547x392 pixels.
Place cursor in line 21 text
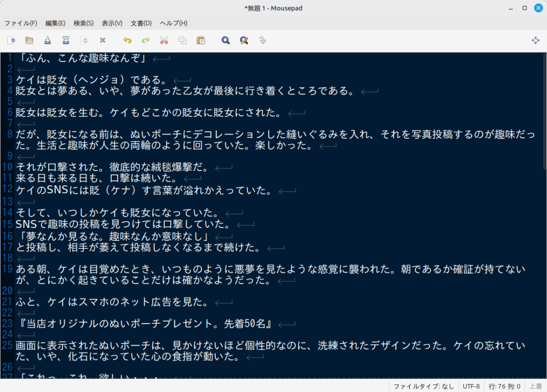pyautogui.click(x=107, y=302)
